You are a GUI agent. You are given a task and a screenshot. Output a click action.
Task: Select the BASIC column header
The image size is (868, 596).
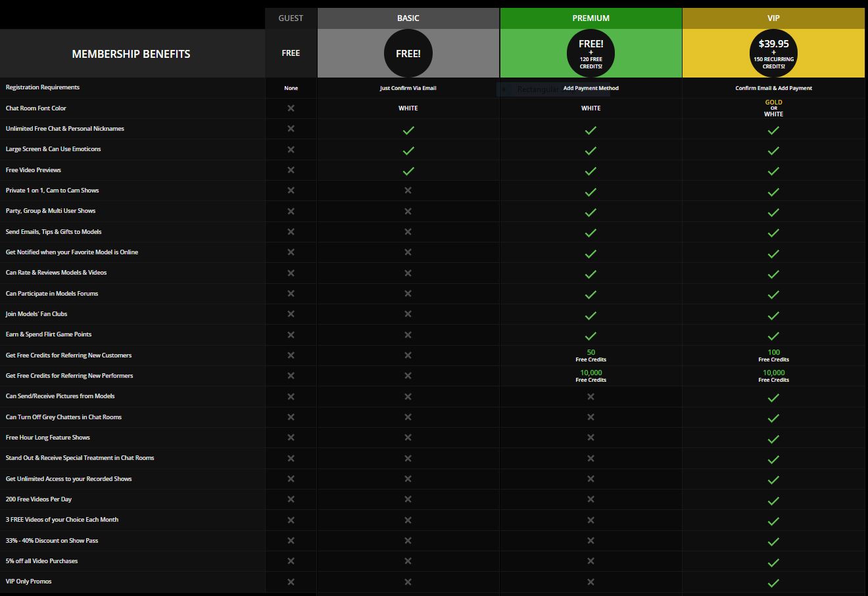(408, 18)
